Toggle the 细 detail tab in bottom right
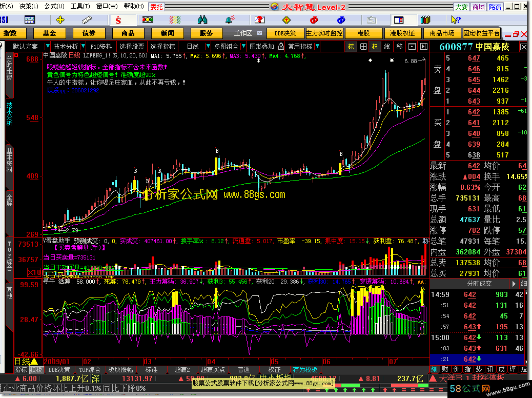 tap(434, 369)
